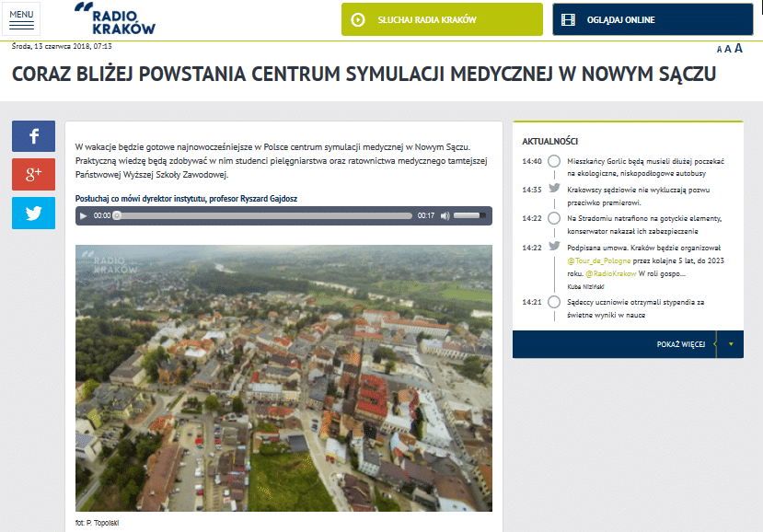Click the film strip icon in Oglądaj Online
The width and height of the screenshot is (763, 532).
click(x=569, y=19)
